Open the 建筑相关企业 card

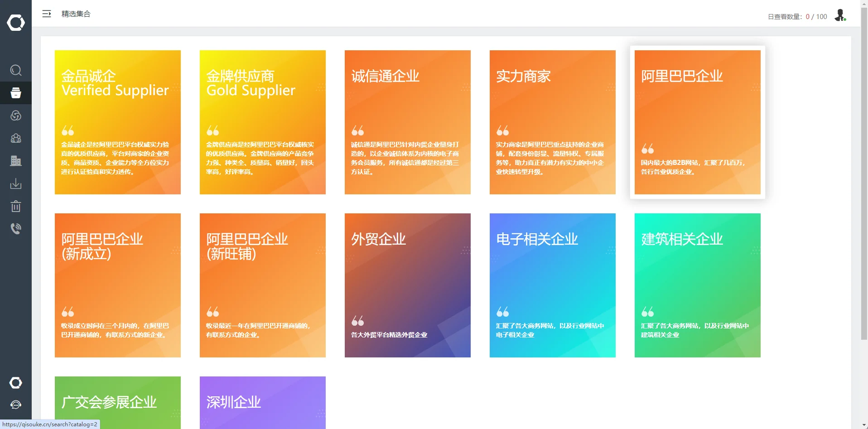pyautogui.click(x=698, y=285)
